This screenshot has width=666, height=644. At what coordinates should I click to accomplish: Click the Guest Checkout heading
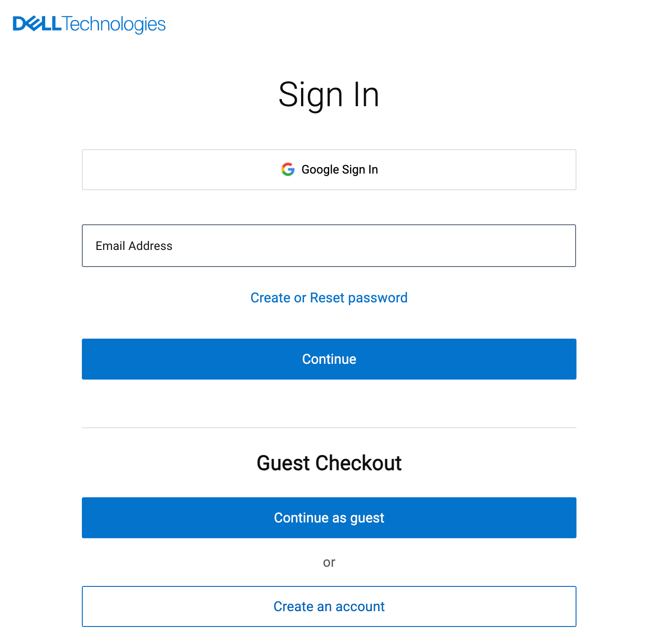[329, 463]
